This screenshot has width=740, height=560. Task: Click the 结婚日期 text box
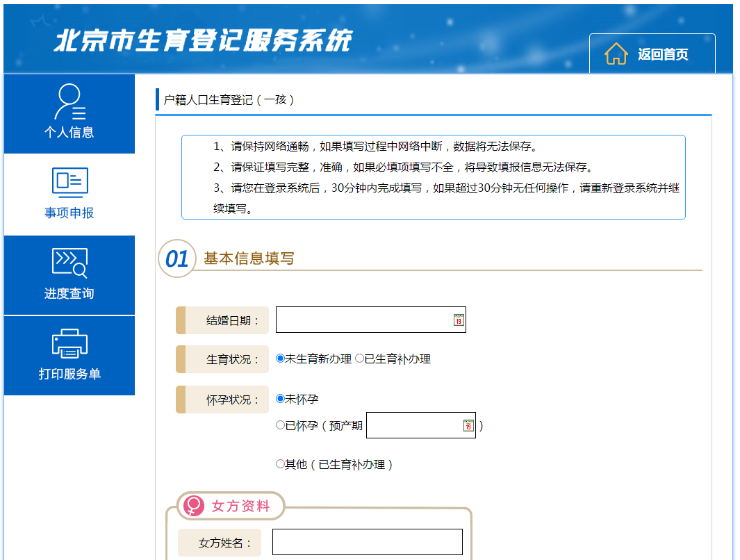pos(361,320)
